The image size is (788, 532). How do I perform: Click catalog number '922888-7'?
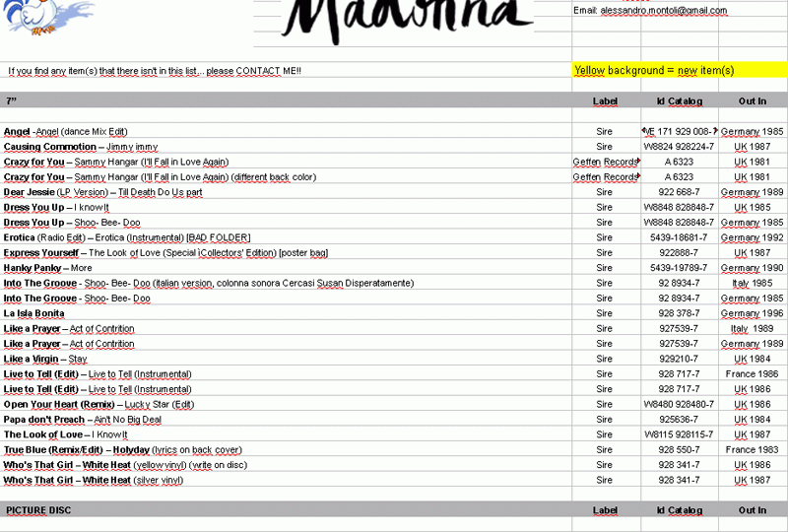point(679,253)
